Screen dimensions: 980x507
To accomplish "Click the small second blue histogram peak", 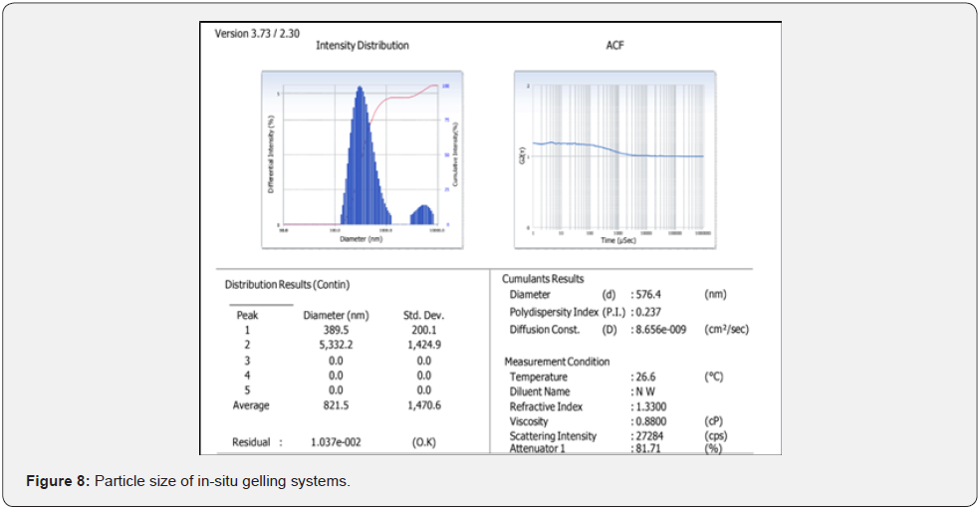I will tap(423, 214).
